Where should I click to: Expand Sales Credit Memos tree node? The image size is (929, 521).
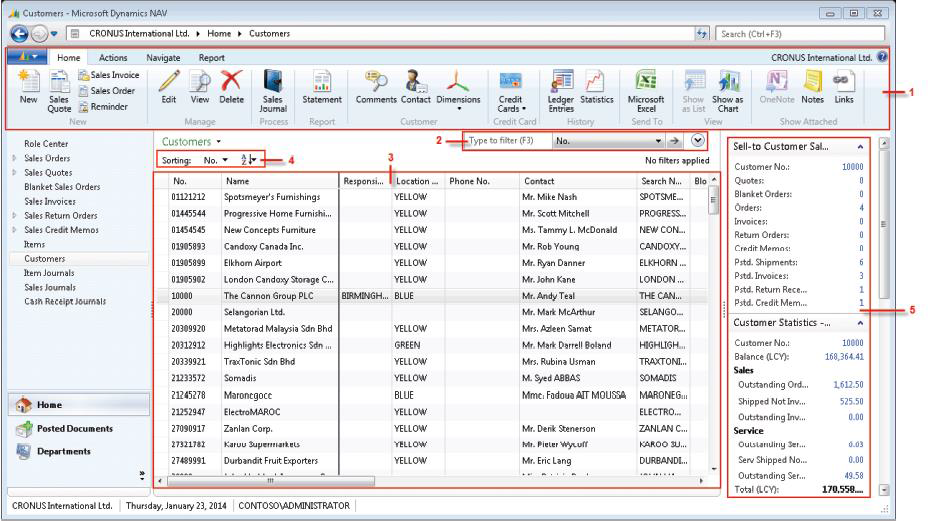14,230
